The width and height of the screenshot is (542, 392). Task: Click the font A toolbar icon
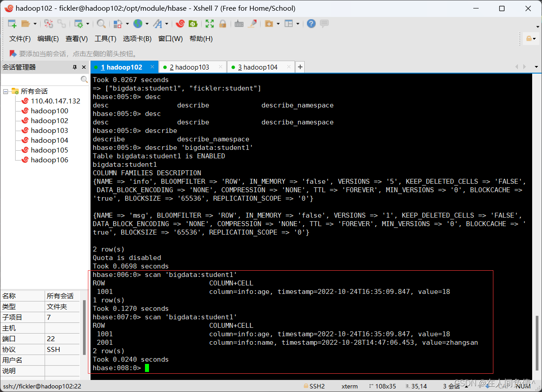(157, 24)
